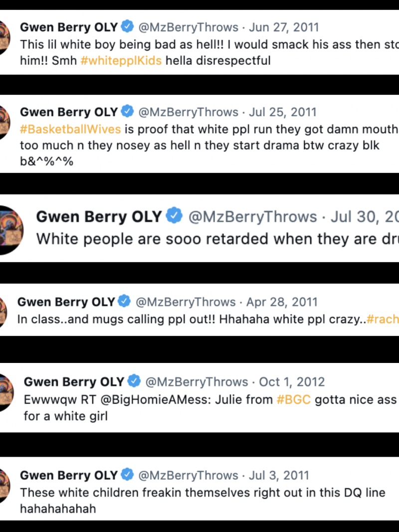The image size is (399, 532).
Task: Select the verified checkmark on the Jul 3, 2011 tweet
Action: pos(128,475)
